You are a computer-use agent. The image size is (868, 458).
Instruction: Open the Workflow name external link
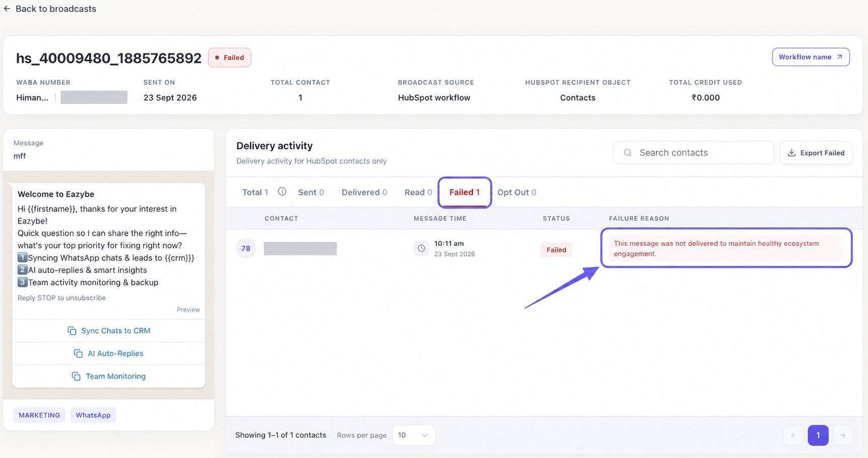coord(811,57)
